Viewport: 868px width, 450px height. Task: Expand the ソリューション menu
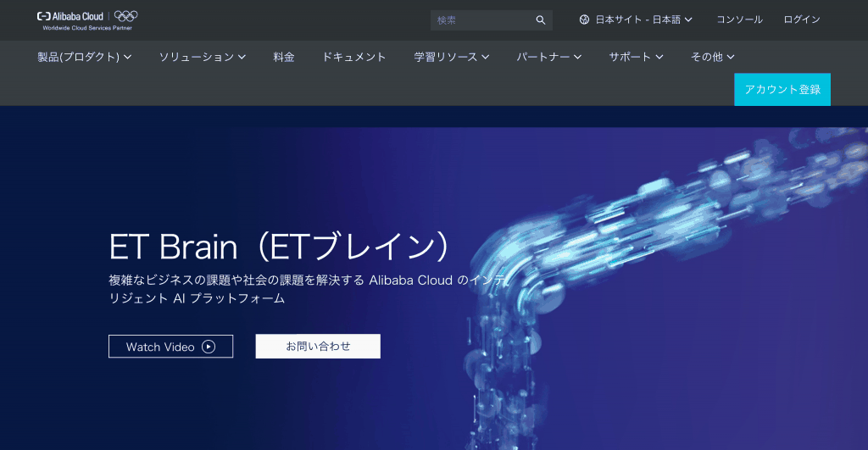(x=202, y=57)
